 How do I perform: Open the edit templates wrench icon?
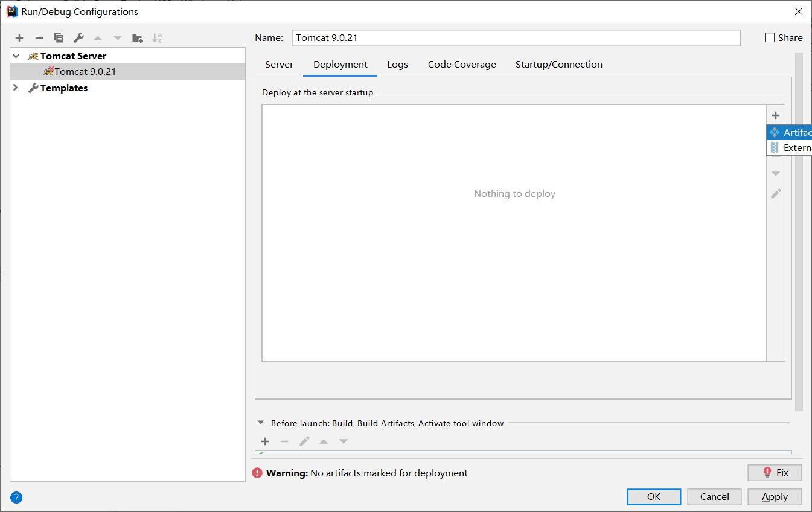(x=78, y=38)
